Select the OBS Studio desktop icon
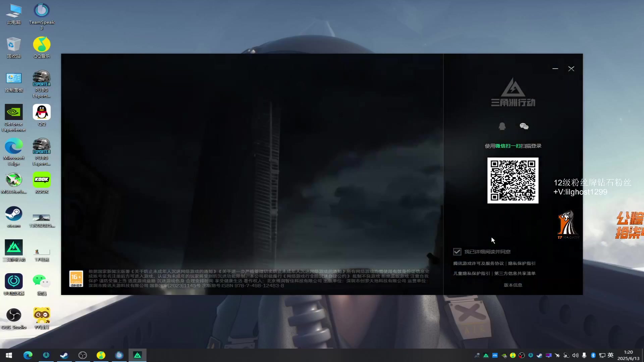This screenshot has height=362, width=644. [x=14, y=319]
